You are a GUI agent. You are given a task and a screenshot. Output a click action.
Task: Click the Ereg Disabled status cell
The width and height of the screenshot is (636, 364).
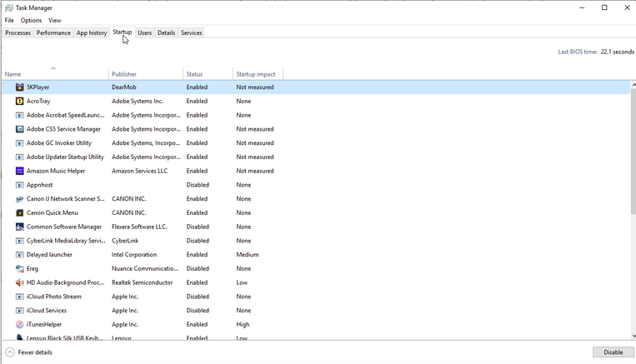coord(198,269)
